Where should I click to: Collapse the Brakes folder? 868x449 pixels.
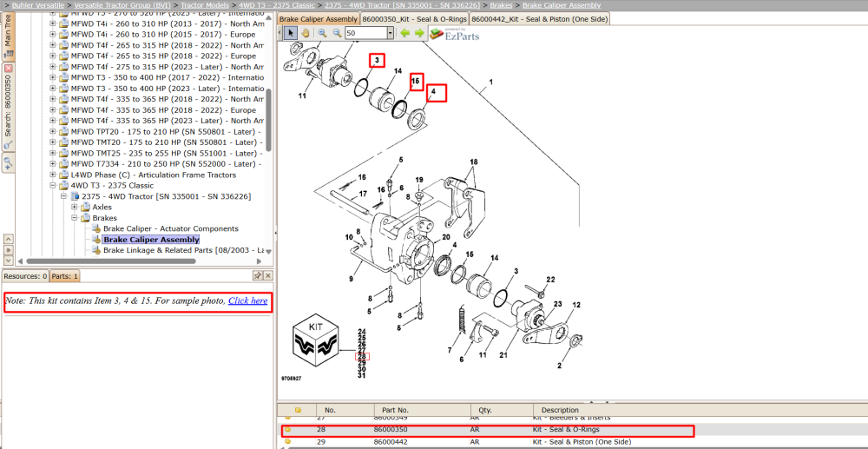[75, 218]
